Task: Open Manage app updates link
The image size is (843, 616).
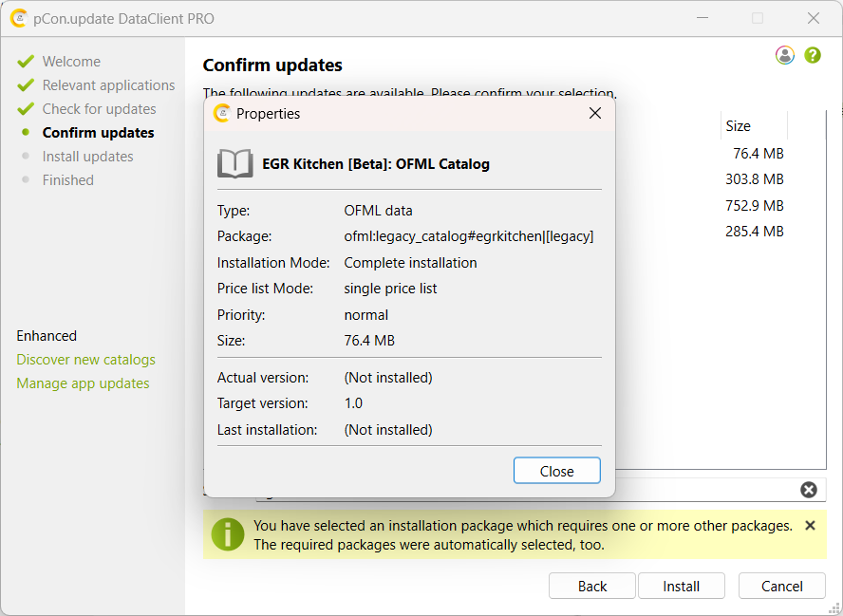Action: point(83,383)
